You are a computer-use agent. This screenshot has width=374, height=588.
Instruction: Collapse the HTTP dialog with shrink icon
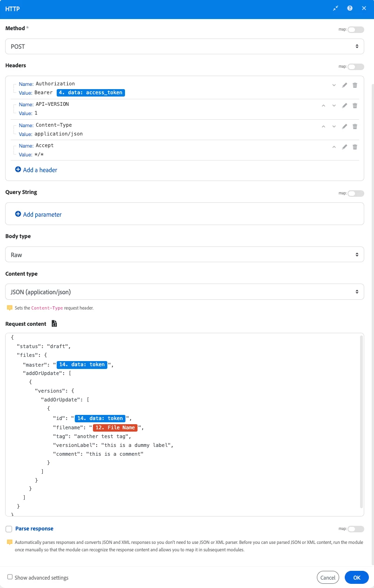click(x=335, y=8)
